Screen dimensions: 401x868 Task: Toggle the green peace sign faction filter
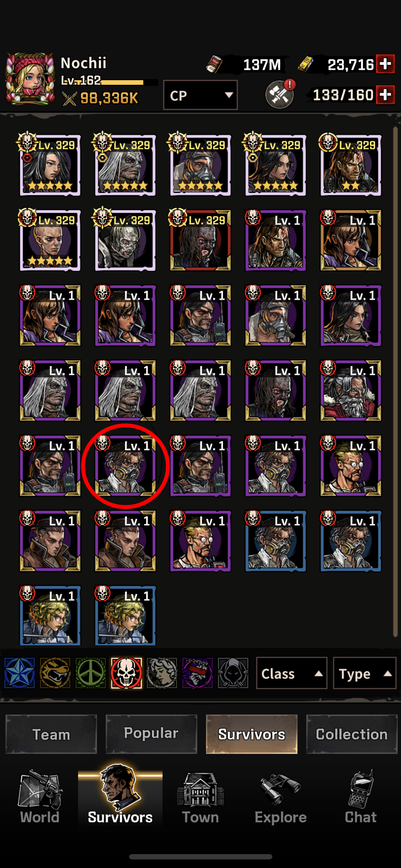tap(91, 673)
